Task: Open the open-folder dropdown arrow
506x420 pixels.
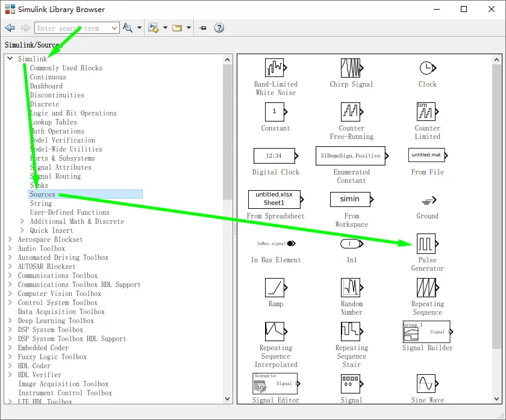Action: [x=189, y=28]
